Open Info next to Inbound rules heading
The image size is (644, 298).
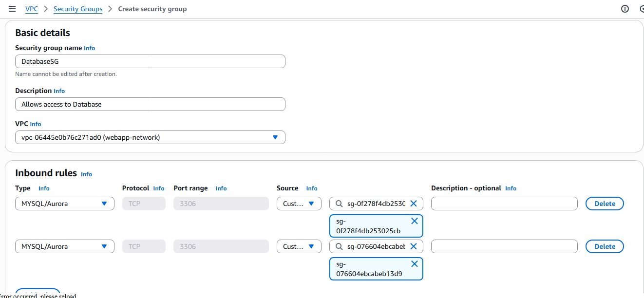86,174
